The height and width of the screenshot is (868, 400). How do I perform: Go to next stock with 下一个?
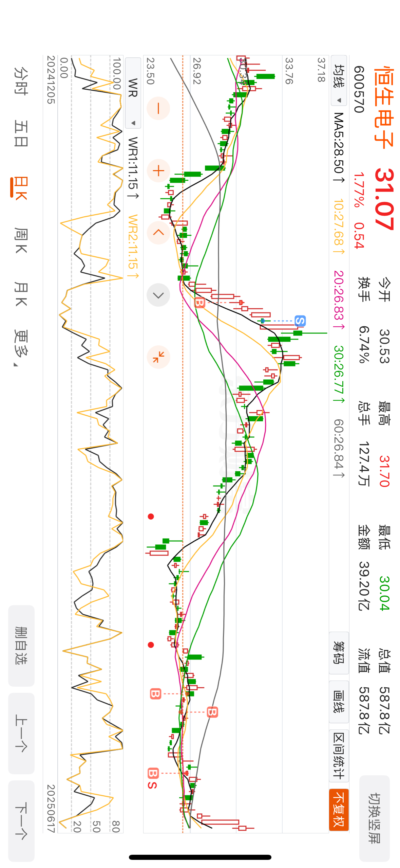coord(21,820)
